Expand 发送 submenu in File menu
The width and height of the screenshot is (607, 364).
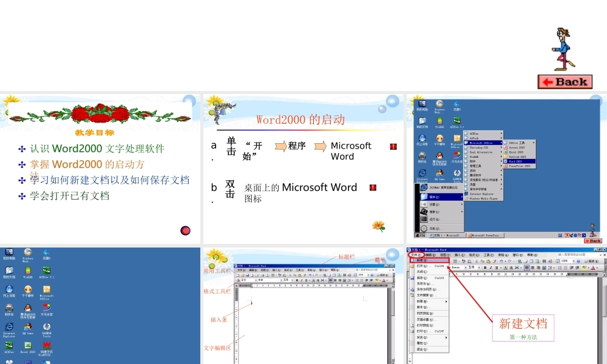click(430, 337)
